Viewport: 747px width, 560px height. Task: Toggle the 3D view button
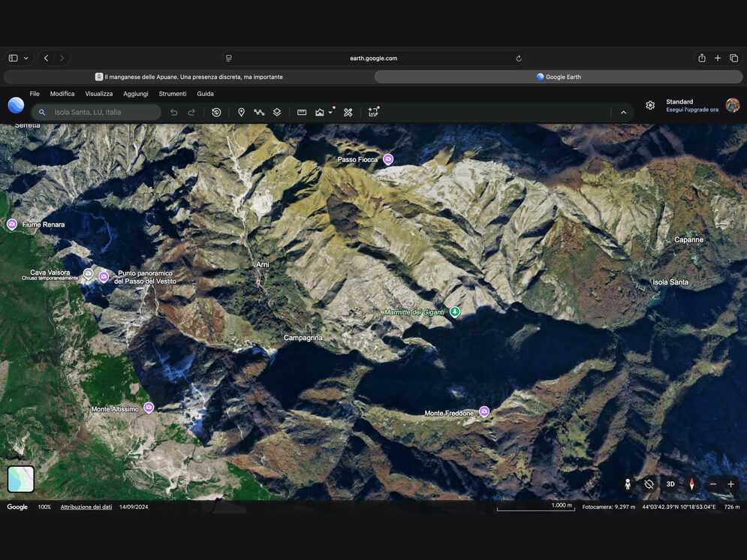tap(670, 484)
